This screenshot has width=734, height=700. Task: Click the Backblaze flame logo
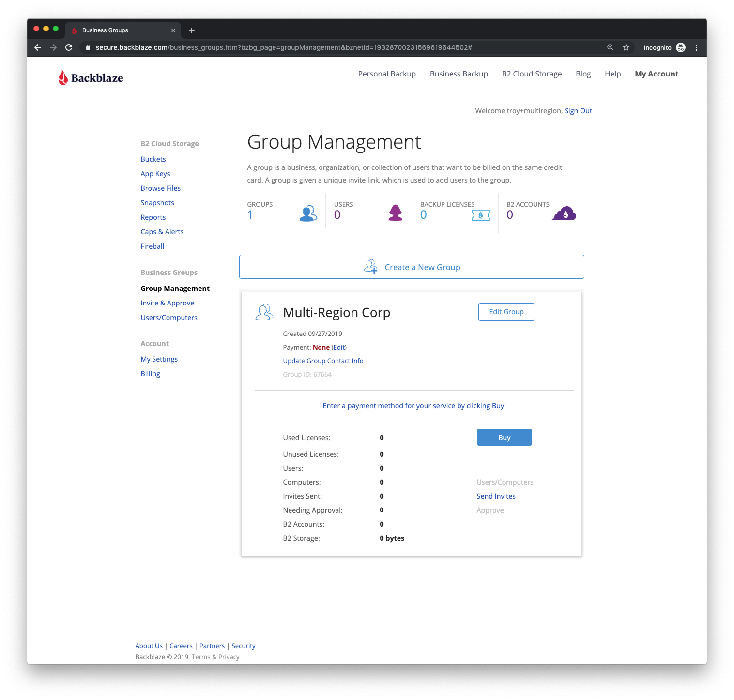[x=91, y=77]
